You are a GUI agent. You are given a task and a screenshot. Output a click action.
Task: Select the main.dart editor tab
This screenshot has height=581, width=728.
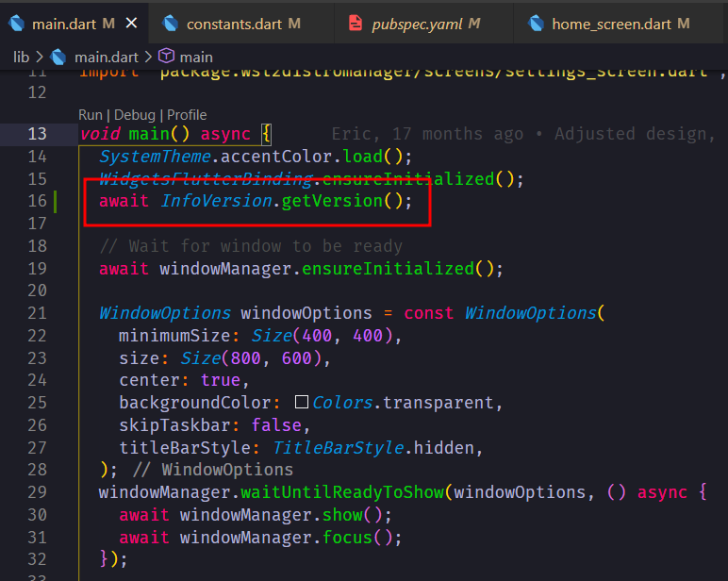pos(74,24)
